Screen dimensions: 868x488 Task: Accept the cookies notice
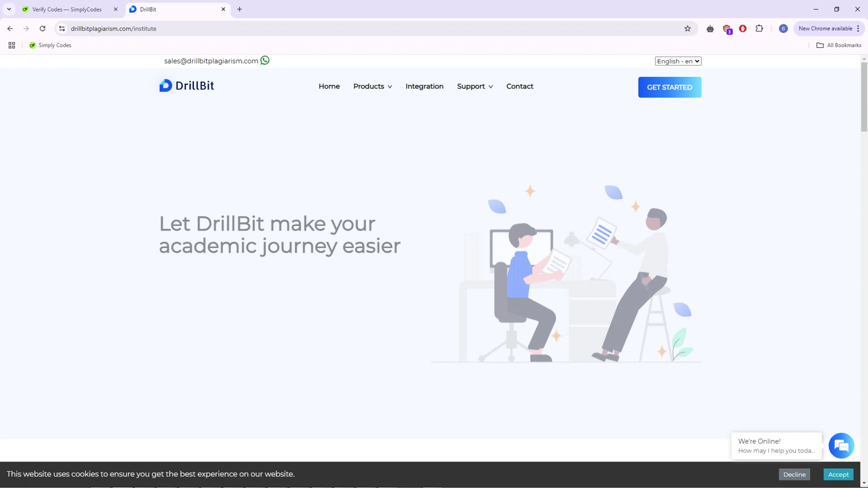838,474
